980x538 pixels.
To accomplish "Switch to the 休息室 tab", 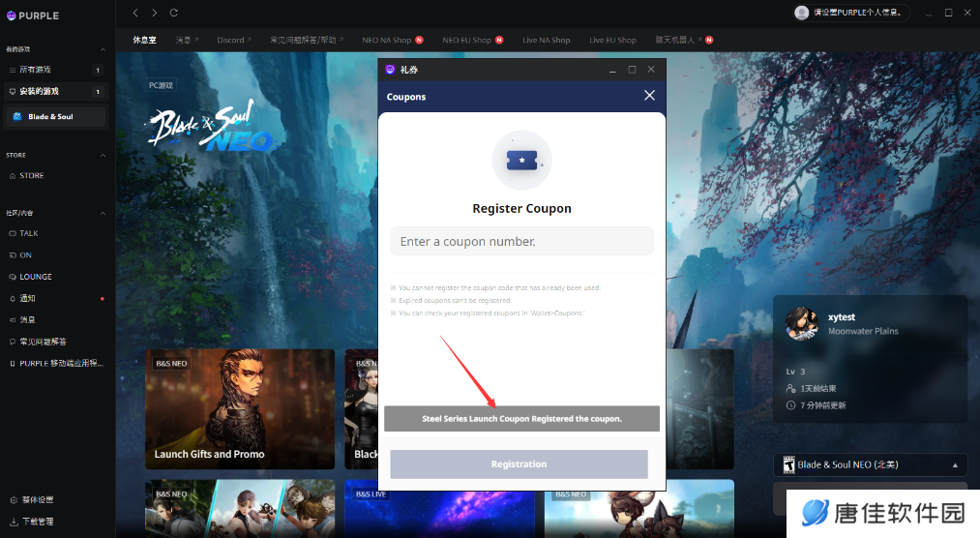I will (x=144, y=40).
